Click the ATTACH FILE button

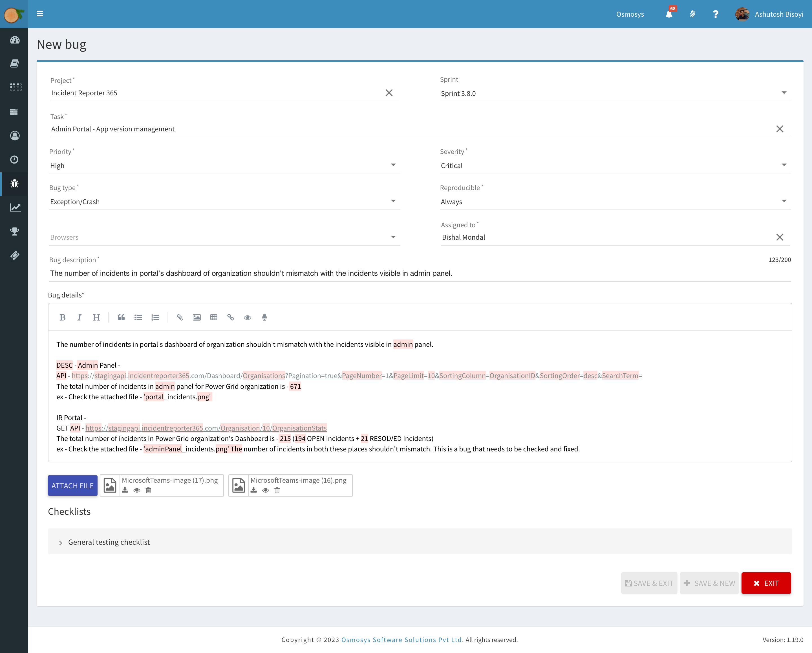coord(73,486)
